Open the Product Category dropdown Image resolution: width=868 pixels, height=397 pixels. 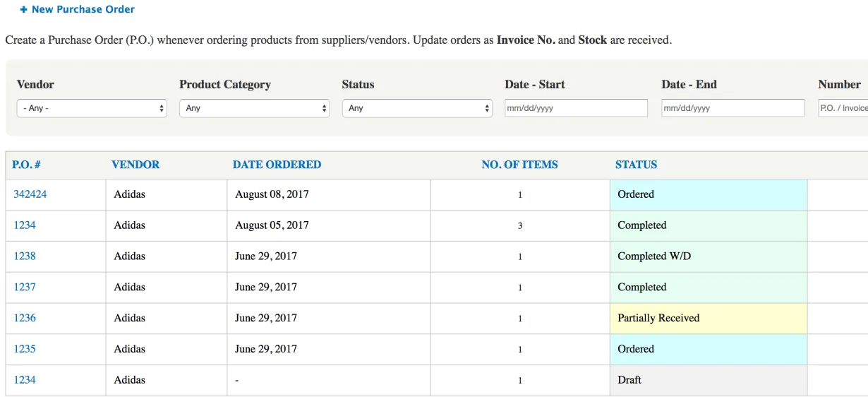tap(255, 108)
